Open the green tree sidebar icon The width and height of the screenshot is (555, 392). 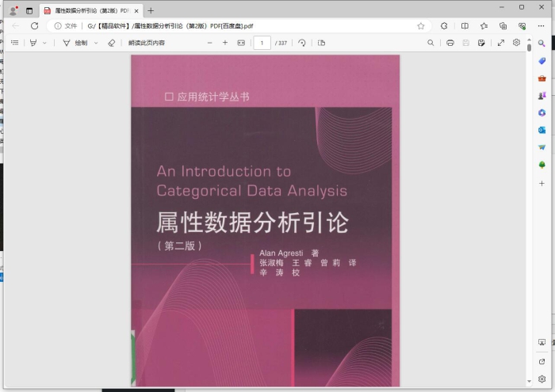[542, 165]
